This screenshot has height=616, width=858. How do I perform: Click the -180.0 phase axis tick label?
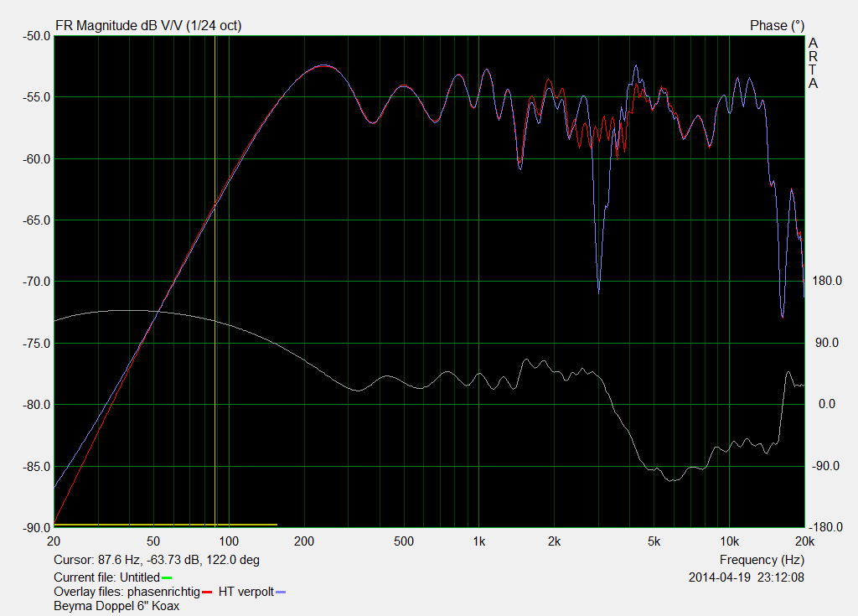click(826, 528)
